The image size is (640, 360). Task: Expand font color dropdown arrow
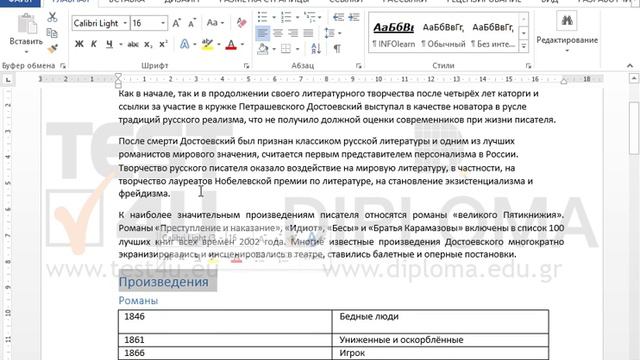(x=242, y=44)
